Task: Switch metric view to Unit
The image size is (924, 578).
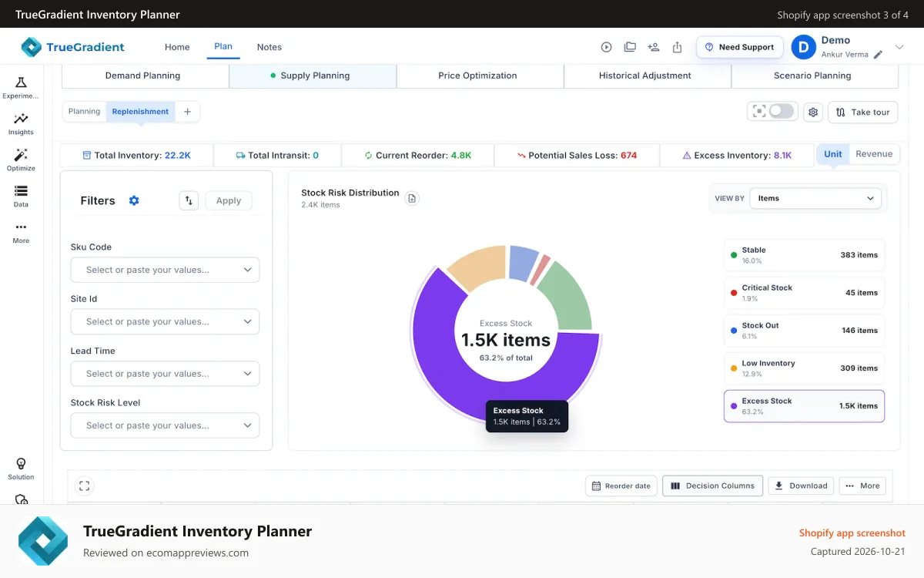Action: 833,154
